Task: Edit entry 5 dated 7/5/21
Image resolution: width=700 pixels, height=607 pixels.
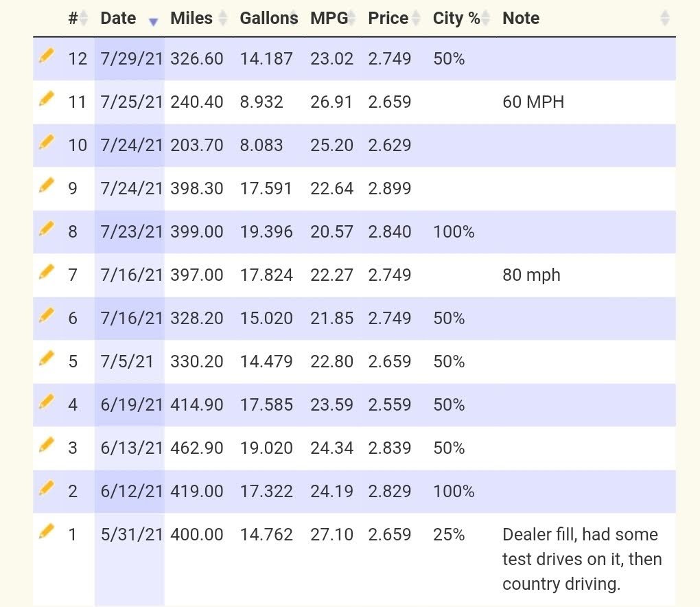Action: 47,358
